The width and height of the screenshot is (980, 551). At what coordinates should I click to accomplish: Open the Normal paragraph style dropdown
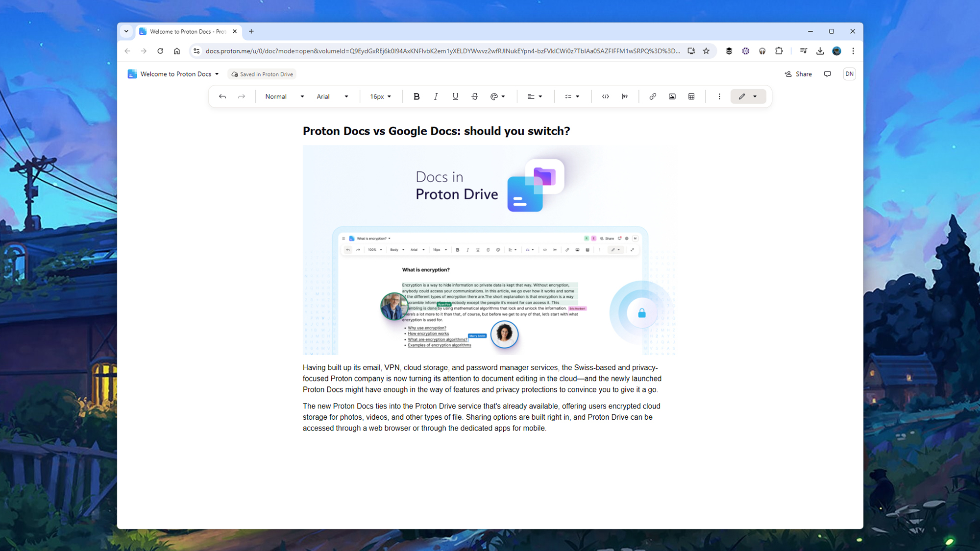[x=284, y=96]
